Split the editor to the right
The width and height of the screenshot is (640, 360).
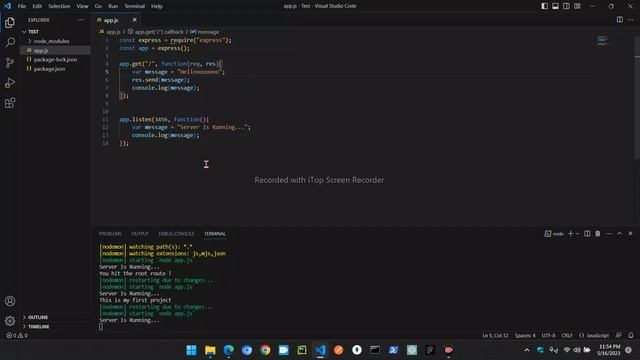coord(620,20)
